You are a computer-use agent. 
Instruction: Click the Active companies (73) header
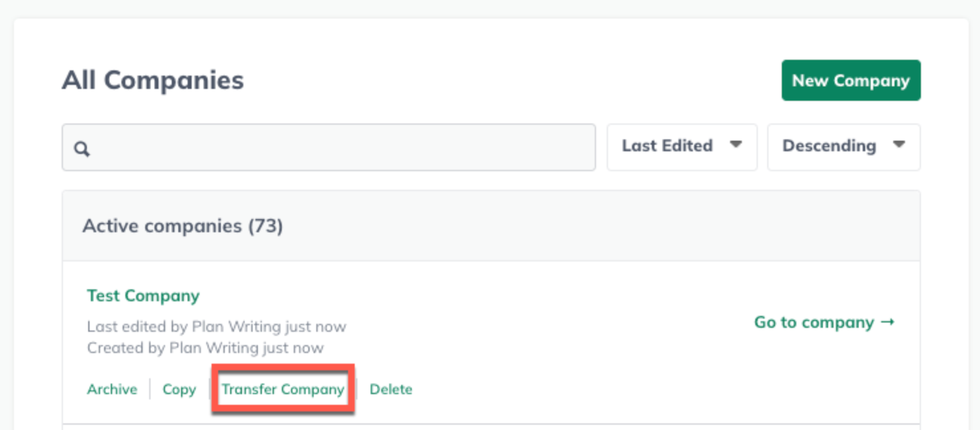(182, 226)
